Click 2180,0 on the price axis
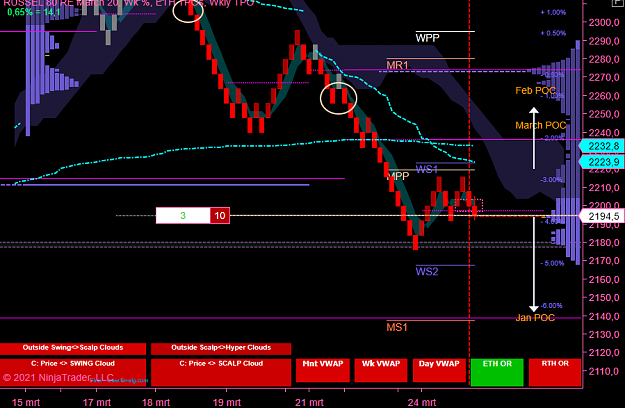Image resolution: width=625 pixels, height=408 pixels. [604, 242]
